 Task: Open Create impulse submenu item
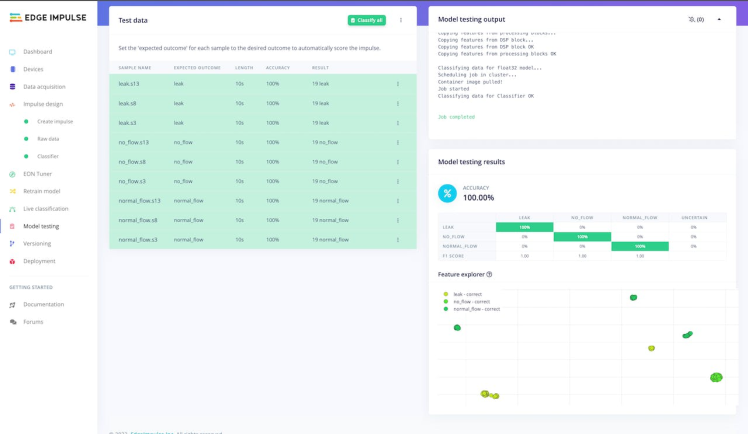click(x=55, y=122)
